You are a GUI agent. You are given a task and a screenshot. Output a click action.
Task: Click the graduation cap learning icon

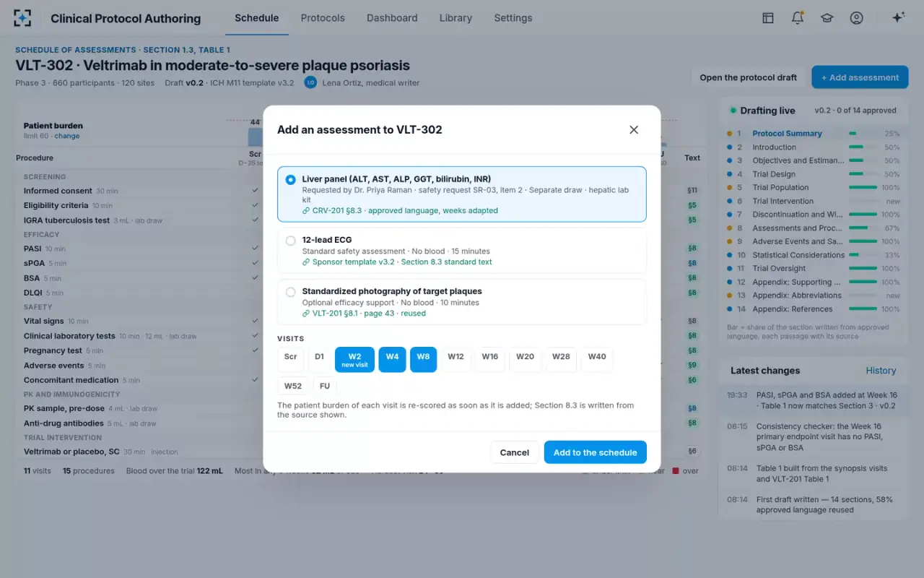tap(827, 18)
